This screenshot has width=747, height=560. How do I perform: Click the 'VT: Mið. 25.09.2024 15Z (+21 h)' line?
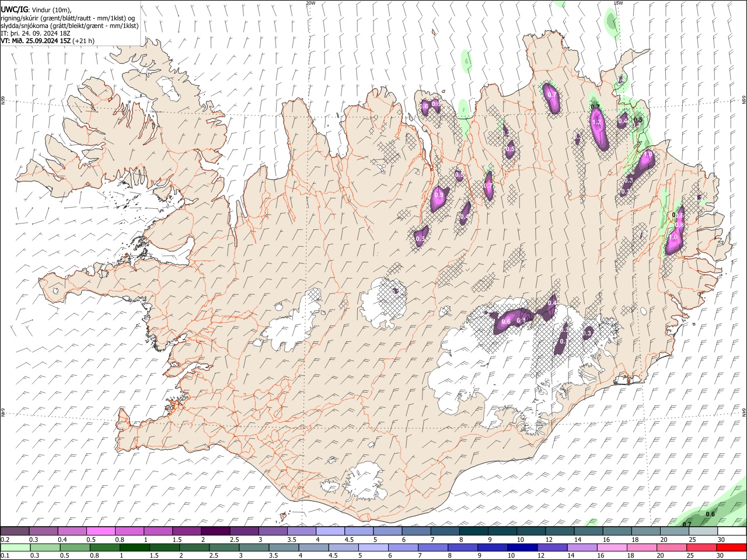pos(48,41)
